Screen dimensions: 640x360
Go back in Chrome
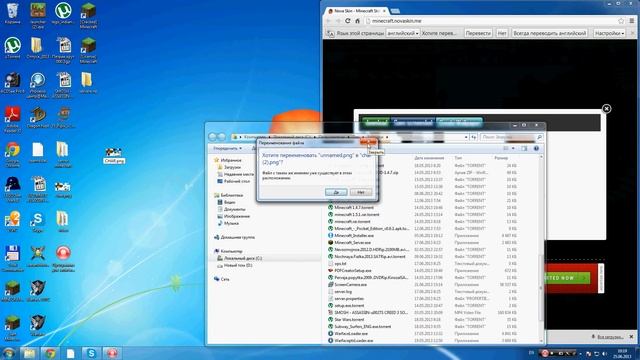pos(329,21)
